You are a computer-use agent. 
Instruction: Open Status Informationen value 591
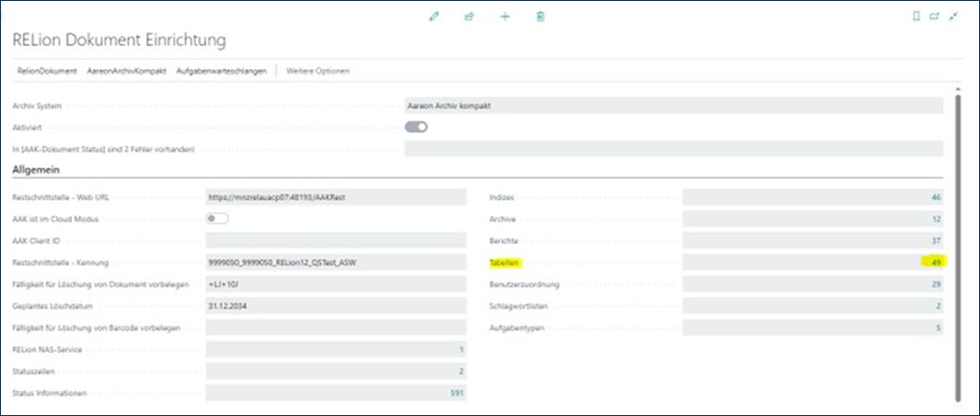(455, 394)
